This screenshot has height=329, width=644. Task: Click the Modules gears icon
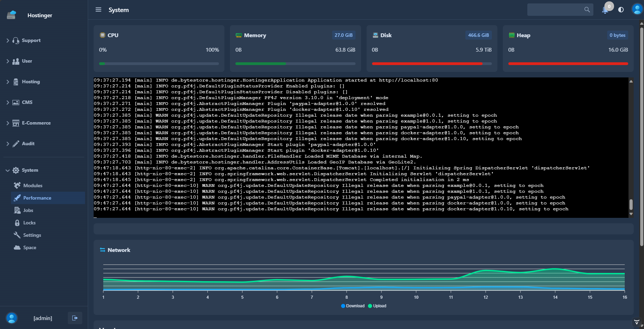click(x=17, y=185)
